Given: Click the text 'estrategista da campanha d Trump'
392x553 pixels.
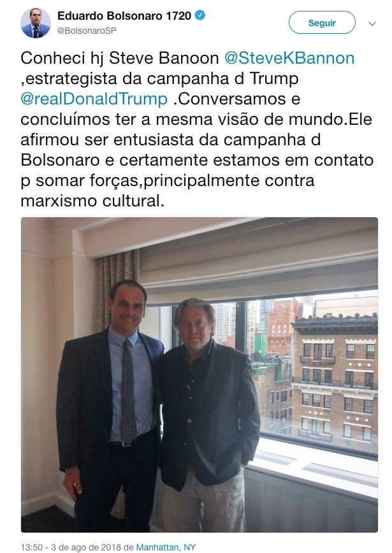Looking at the screenshot, I should tap(162, 78).
